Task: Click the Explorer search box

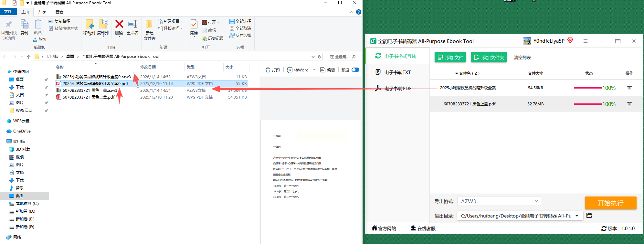Action: click(x=342, y=57)
